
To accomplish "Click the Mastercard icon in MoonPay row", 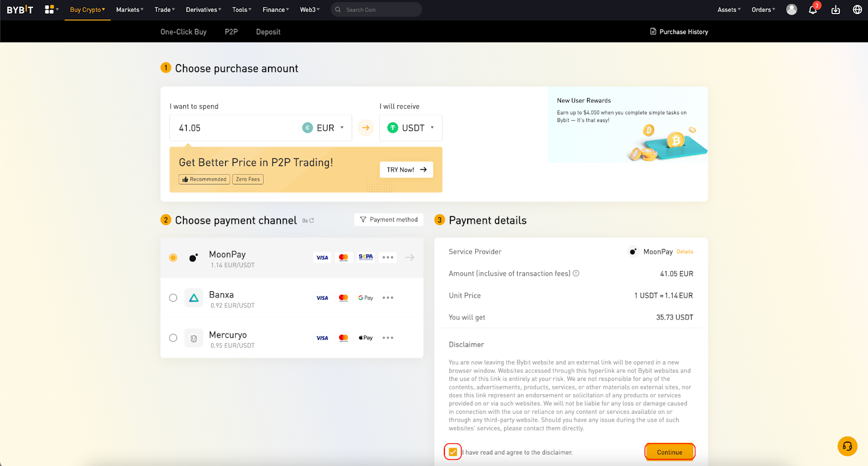I will [x=343, y=258].
